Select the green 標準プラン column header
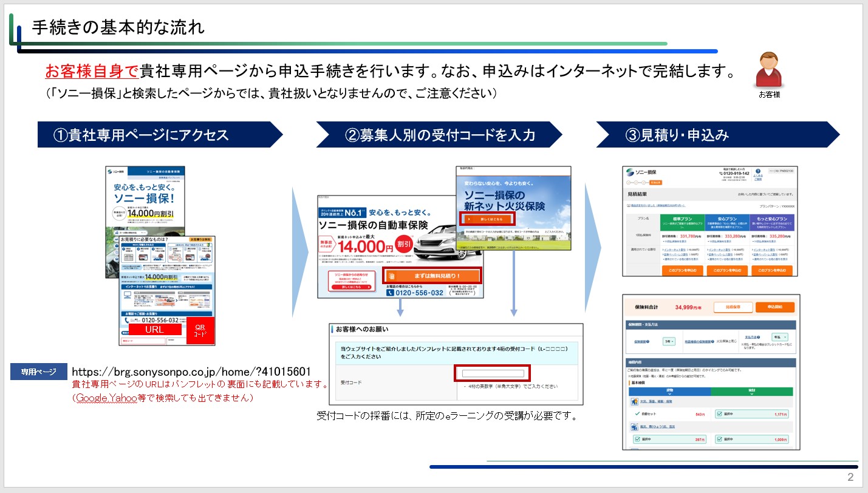Viewport: 868px width, 493px height. click(683, 222)
